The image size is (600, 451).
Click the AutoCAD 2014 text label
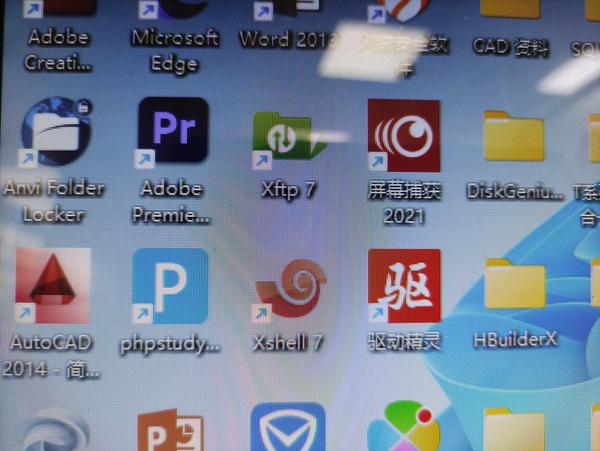[51, 356]
